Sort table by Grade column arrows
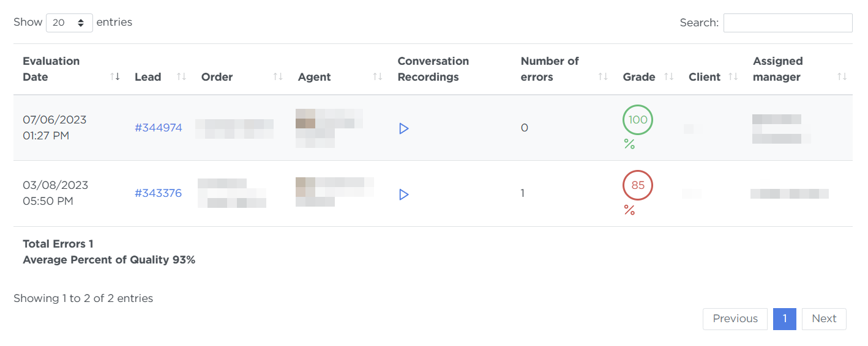868x346 pixels. [669, 76]
